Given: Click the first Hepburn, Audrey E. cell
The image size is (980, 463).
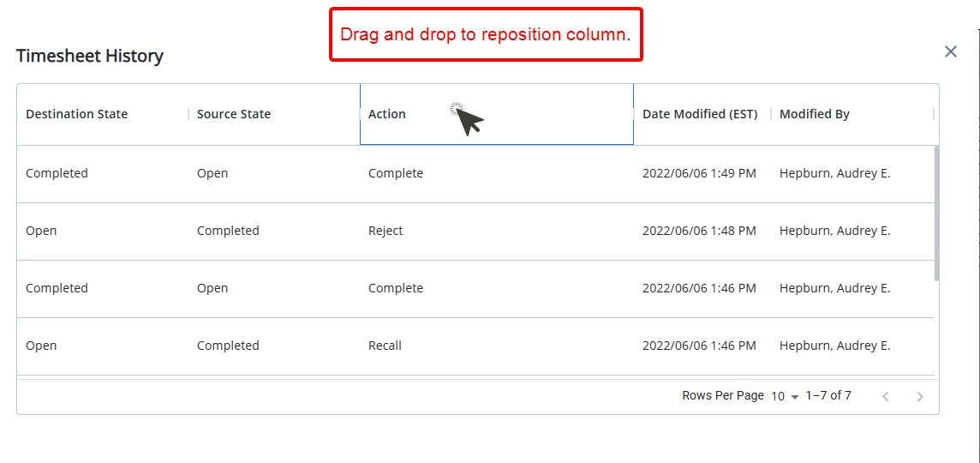Looking at the screenshot, I should pos(834,173).
